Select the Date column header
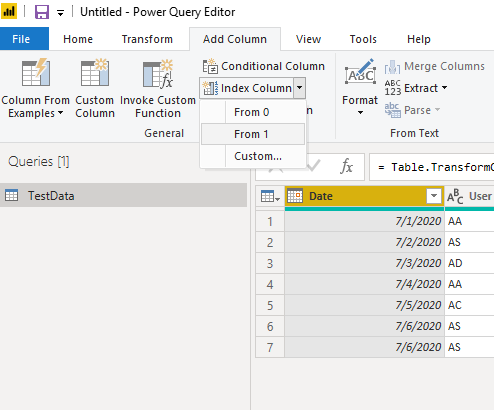 click(365, 196)
